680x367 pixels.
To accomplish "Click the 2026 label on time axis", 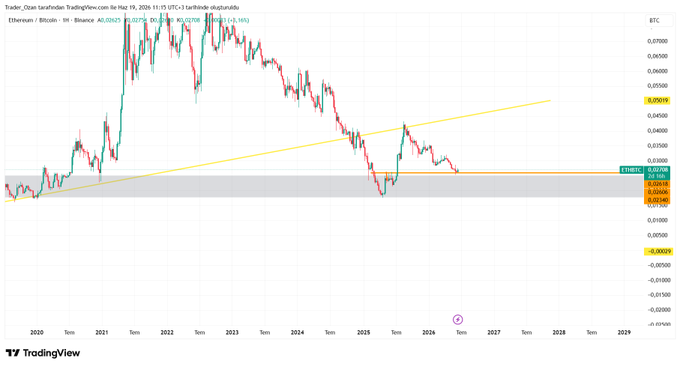I will coord(428,333).
